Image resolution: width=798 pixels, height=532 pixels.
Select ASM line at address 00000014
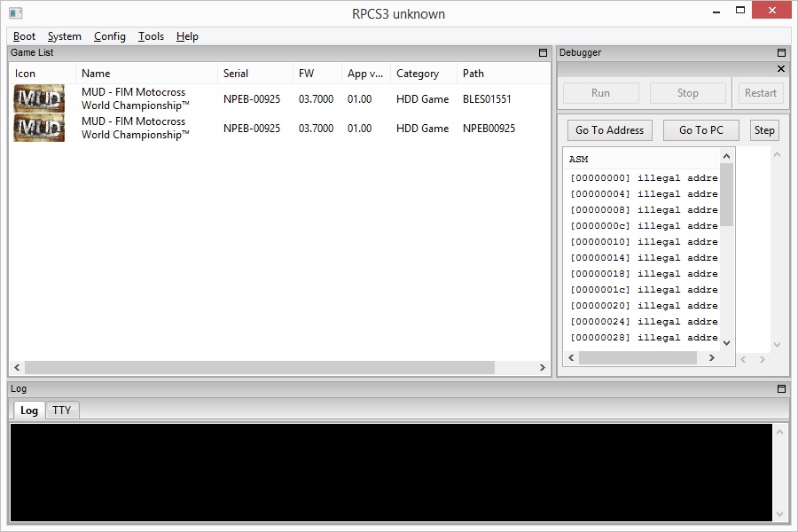tap(644, 258)
